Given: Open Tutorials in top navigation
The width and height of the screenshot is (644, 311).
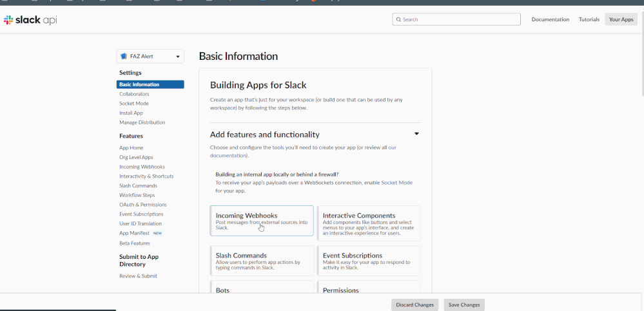Looking at the screenshot, I should pos(589,19).
